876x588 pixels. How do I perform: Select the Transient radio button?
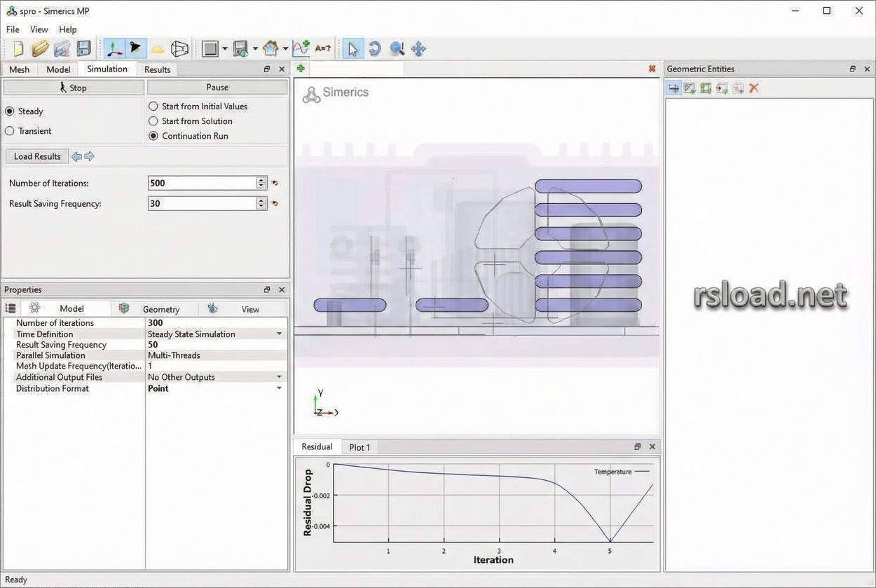tap(10, 131)
